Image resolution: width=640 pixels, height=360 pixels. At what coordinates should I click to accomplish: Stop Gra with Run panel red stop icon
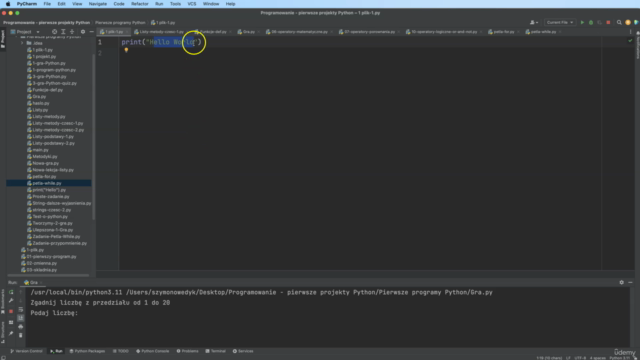[11, 311]
